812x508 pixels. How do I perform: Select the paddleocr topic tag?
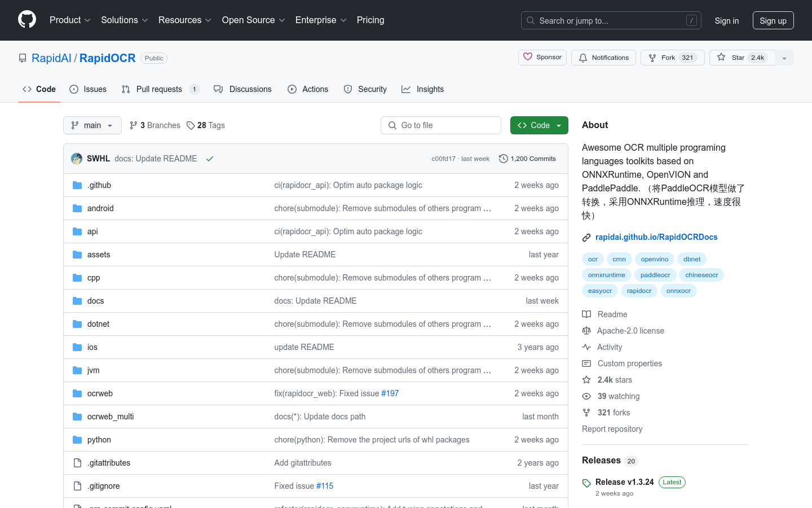pos(655,275)
